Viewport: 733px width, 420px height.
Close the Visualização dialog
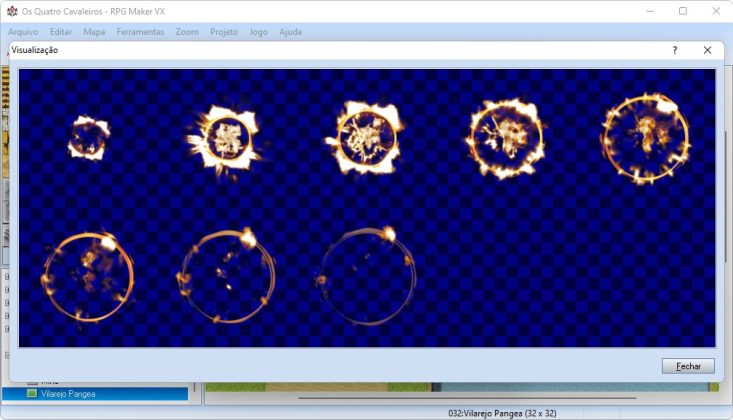(x=707, y=50)
